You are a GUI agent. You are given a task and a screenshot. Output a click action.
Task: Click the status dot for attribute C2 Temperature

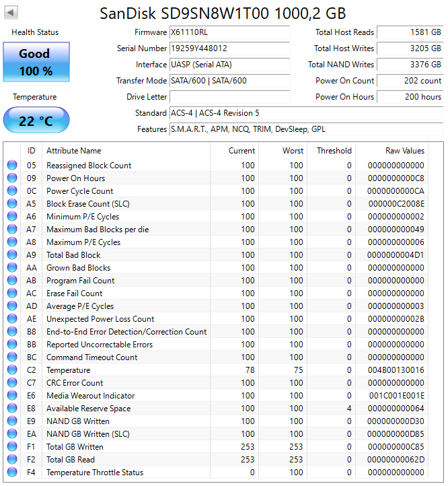(12, 370)
